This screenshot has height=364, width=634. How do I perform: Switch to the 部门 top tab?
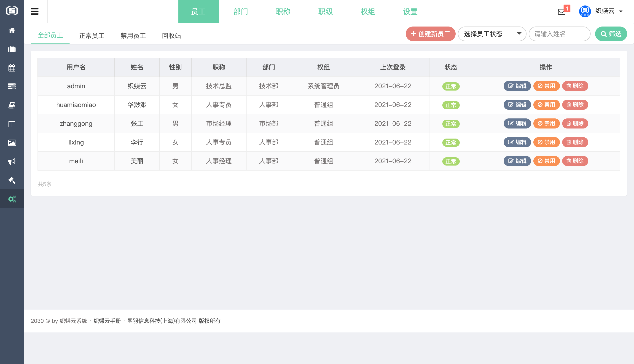[241, 11]
